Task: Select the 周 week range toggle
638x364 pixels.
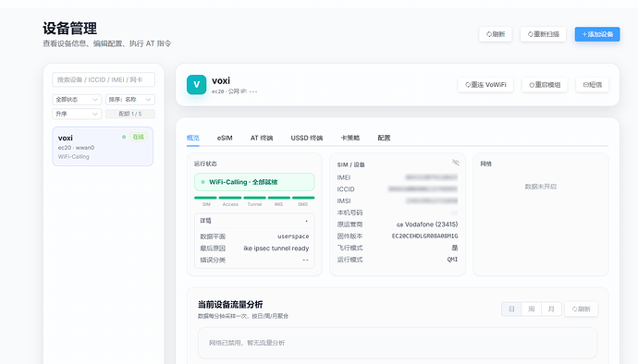Action: 532,309
